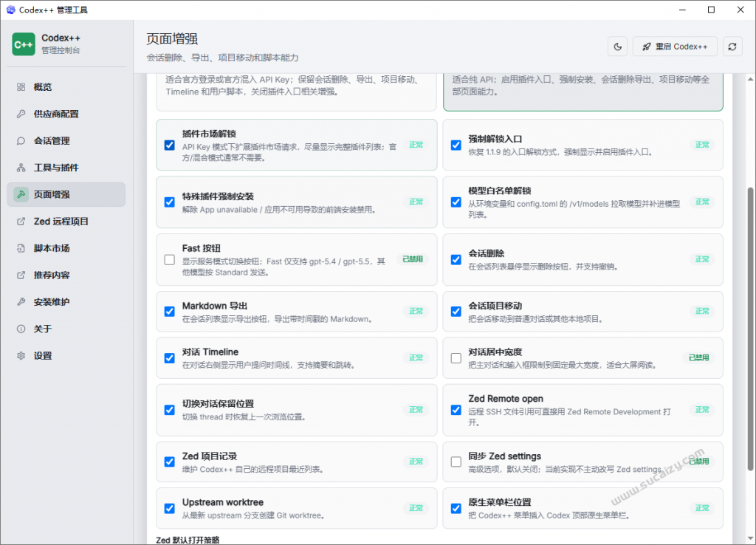Enable the Fast 按钮 checkbox
756x545 pixels.
pyautogui.click(x=169, y=260)
